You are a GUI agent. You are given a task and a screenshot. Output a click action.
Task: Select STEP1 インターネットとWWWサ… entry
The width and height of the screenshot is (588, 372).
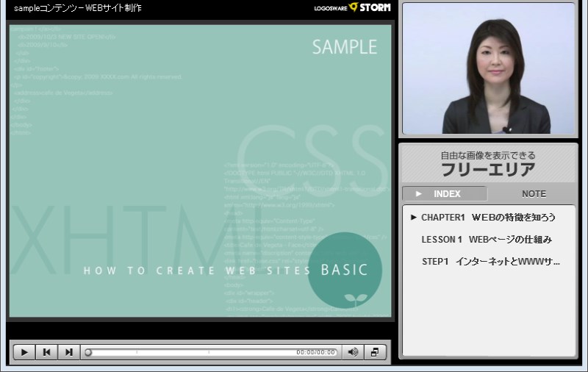[x=490, y=262]
